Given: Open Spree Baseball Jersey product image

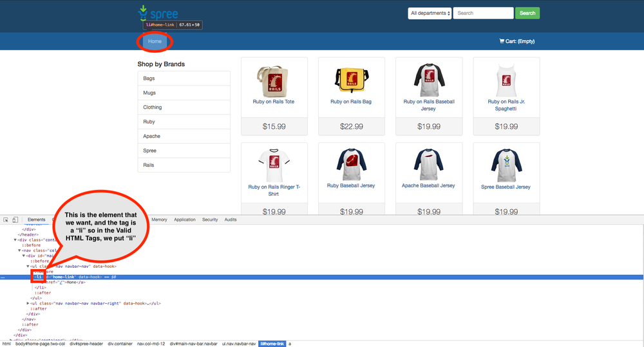Looking at the screenshot, I should [x=506, y=165].
